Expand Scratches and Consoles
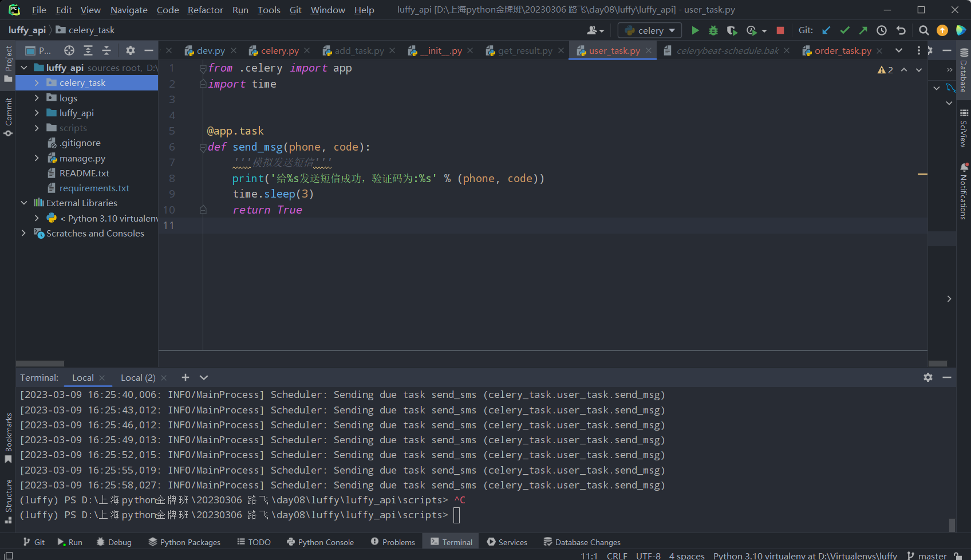This screenshot has width=971, height=560. (x=24, y=233)
